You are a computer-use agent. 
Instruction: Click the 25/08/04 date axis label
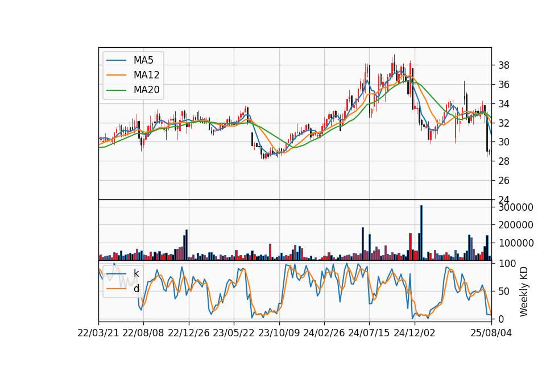(x=491, y=333)
